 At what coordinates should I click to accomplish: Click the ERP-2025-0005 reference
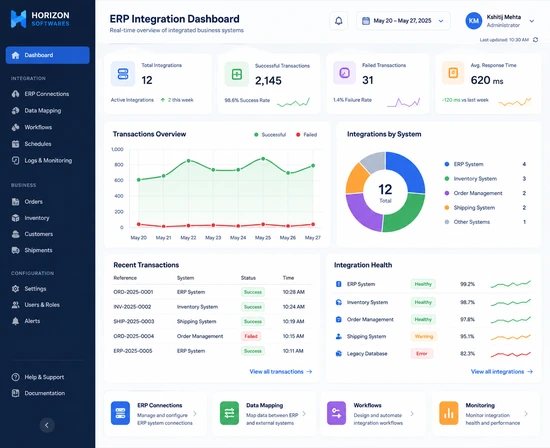(x=133, y=351)
